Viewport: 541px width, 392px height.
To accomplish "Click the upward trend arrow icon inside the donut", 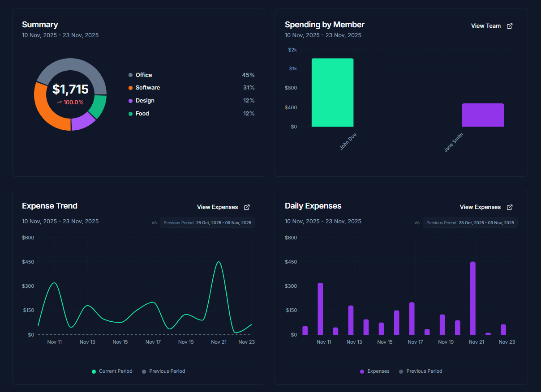I will tap(59, 102).
